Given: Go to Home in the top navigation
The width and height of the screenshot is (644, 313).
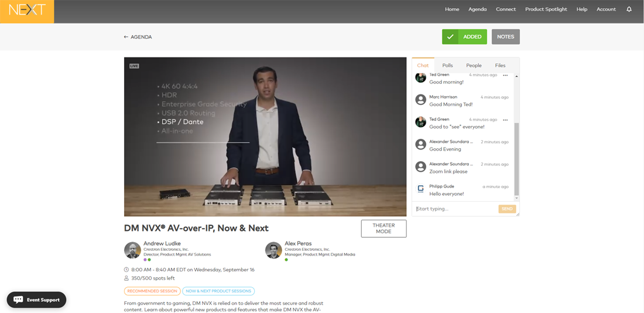Looking at the screenshot, I should coord(452,9).
